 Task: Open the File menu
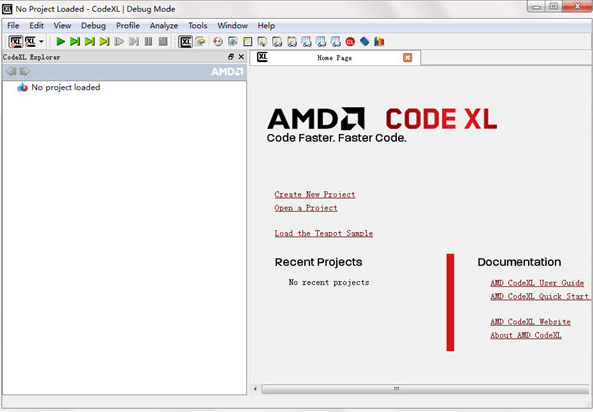click(x=13, y=26)
